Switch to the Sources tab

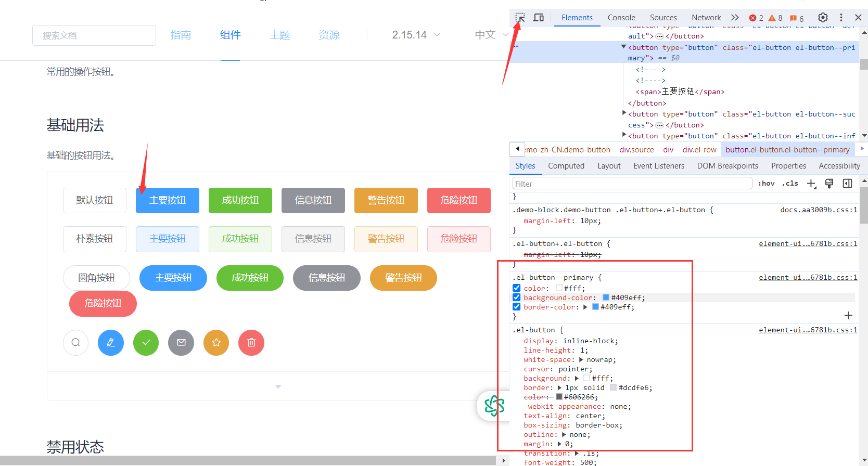point(663,18)
